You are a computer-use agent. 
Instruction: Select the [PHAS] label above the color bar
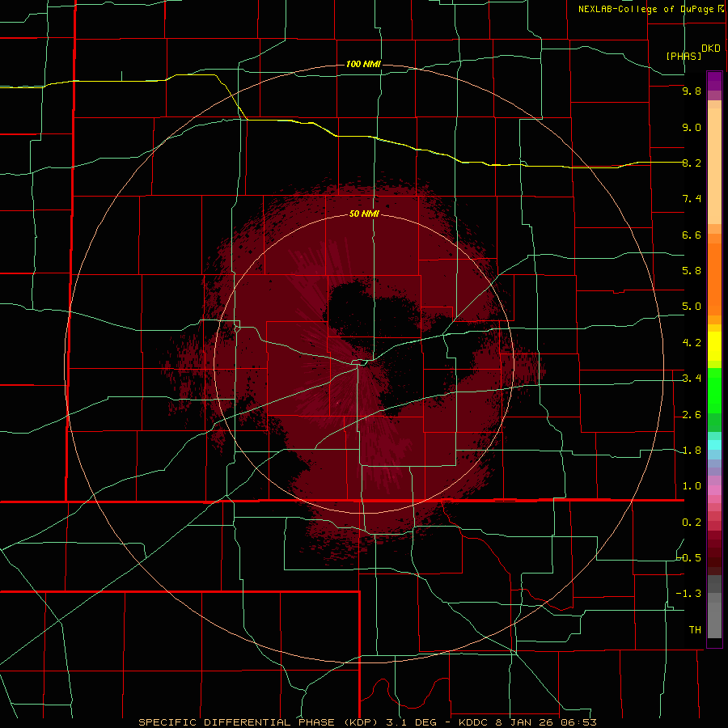684,56
